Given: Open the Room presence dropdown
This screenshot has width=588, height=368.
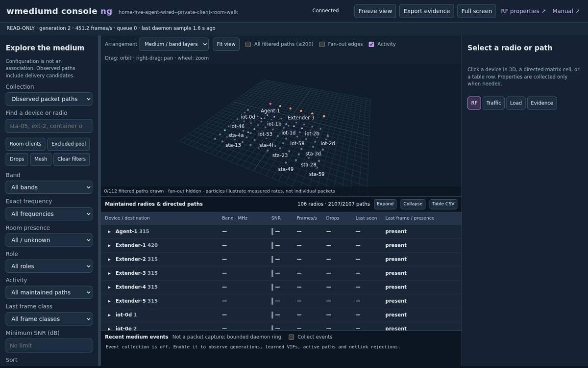Looking at the screenshot, I should (49, 240).
